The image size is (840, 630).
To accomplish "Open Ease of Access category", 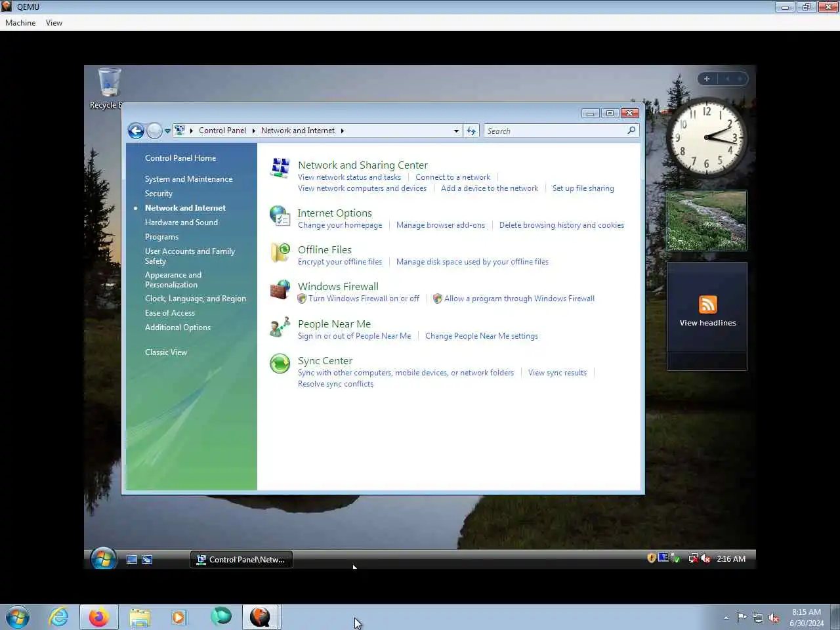I will pos(170,313).
